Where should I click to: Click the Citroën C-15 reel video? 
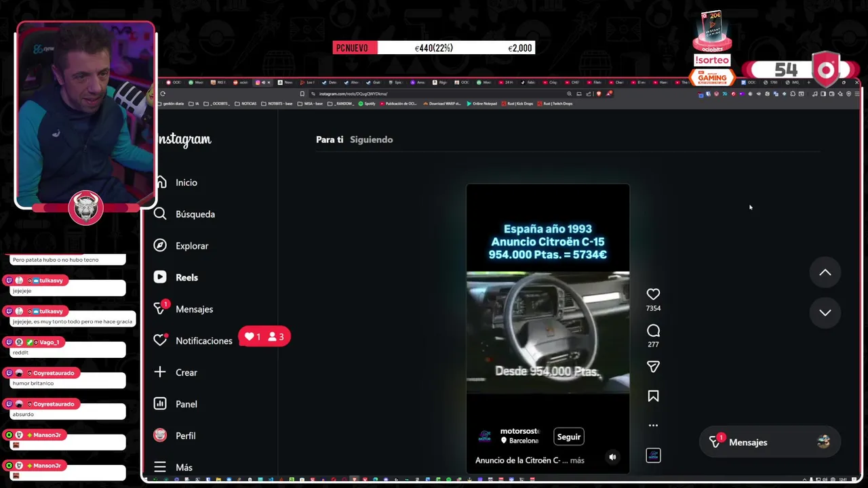pyautogui.click(x=548, y=329)
